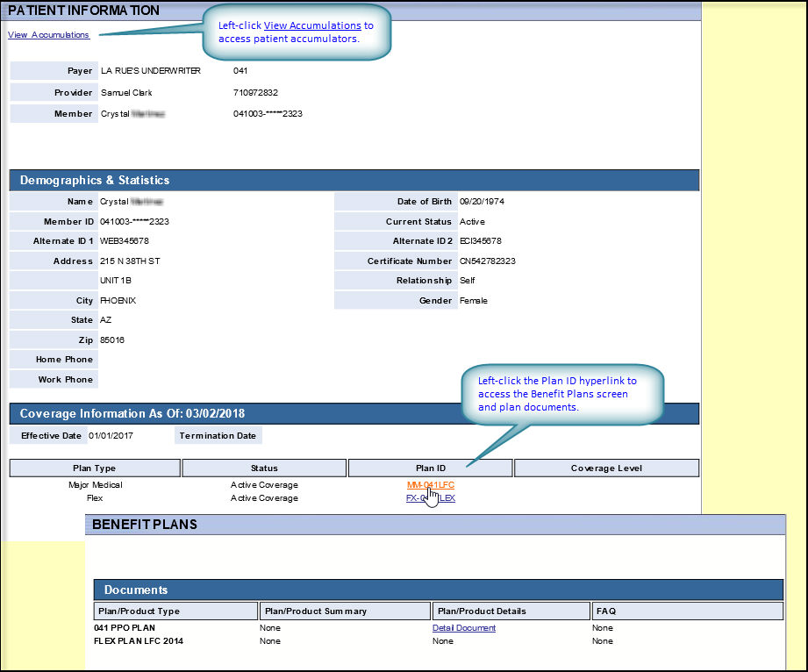
Task: Select the Plan ID column header
Action: [x=430, y=468]
